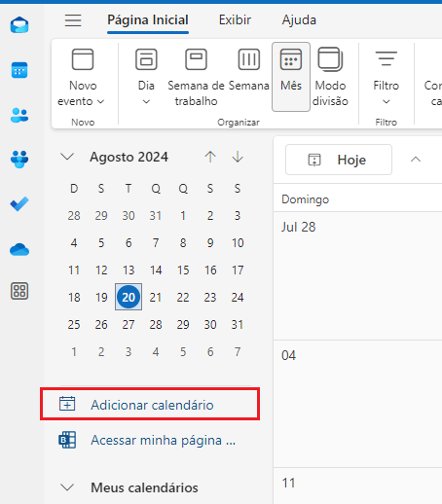Open the Groups icon in sidebar
442x504 pixels.
click(x=19, y=160)
